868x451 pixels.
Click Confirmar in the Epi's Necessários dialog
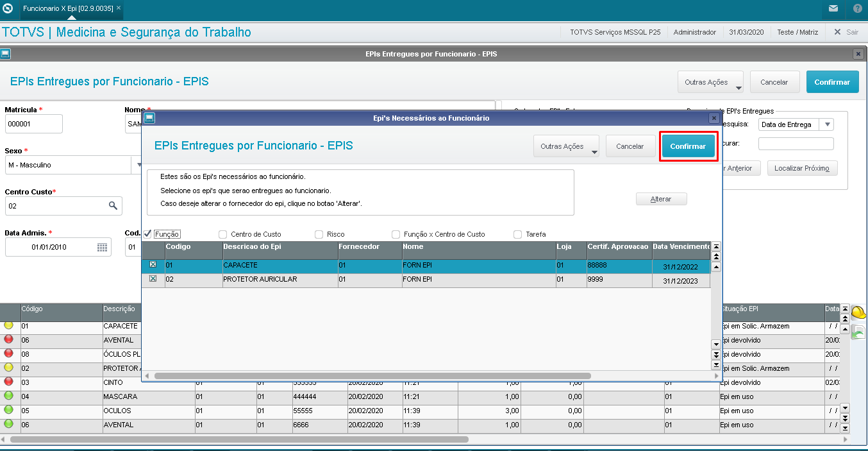point(688,146)
